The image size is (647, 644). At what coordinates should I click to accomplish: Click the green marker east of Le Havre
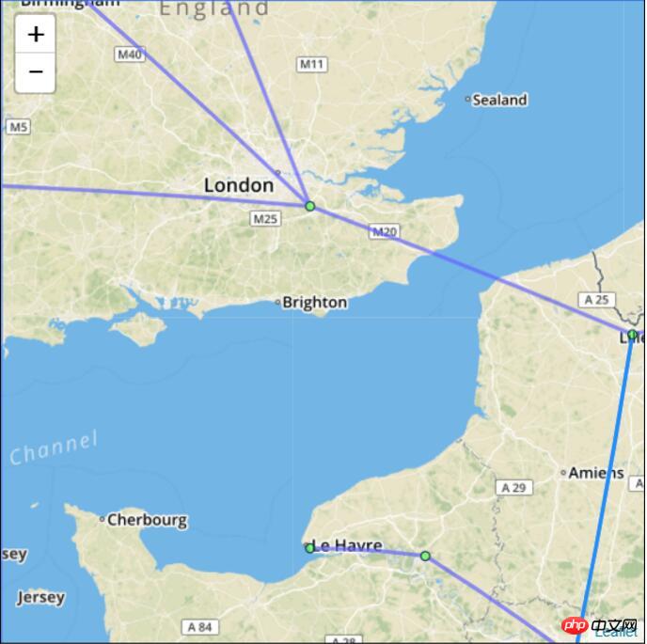pyautogui.click(x=425, y=557)
